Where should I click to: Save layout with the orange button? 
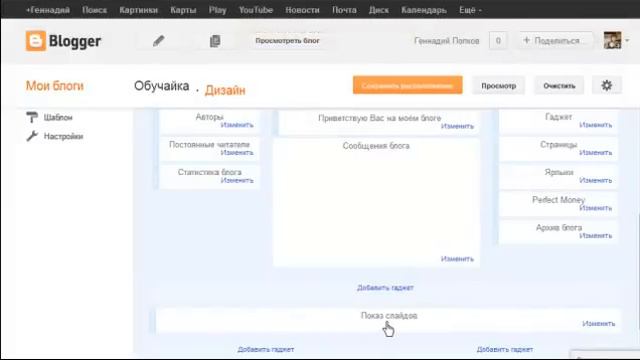[408, 85]
